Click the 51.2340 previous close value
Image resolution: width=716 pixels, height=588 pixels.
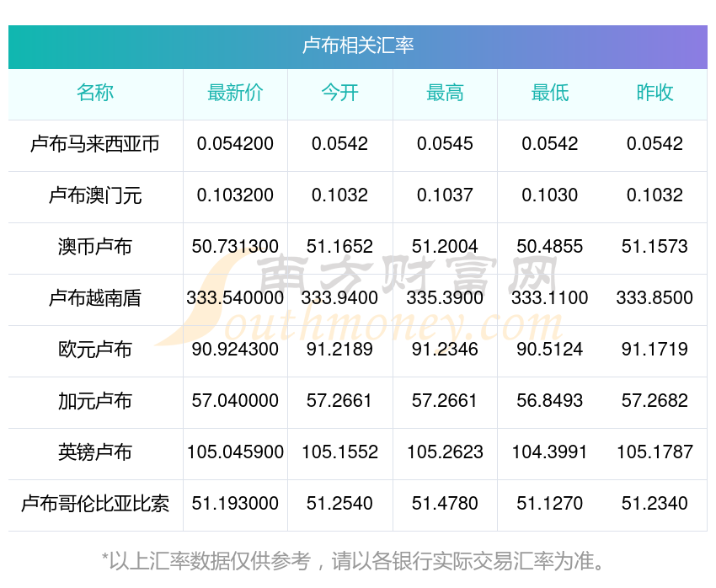point(655,504)
